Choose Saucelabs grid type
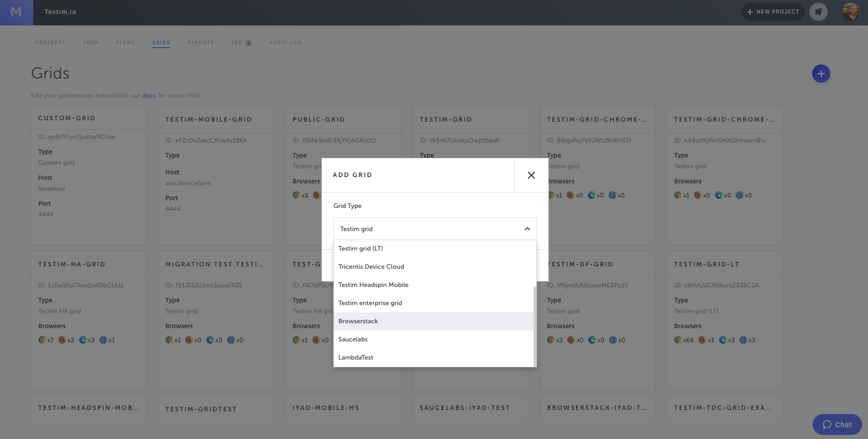Viewport: 868px width, 439px height. point(433,339)
